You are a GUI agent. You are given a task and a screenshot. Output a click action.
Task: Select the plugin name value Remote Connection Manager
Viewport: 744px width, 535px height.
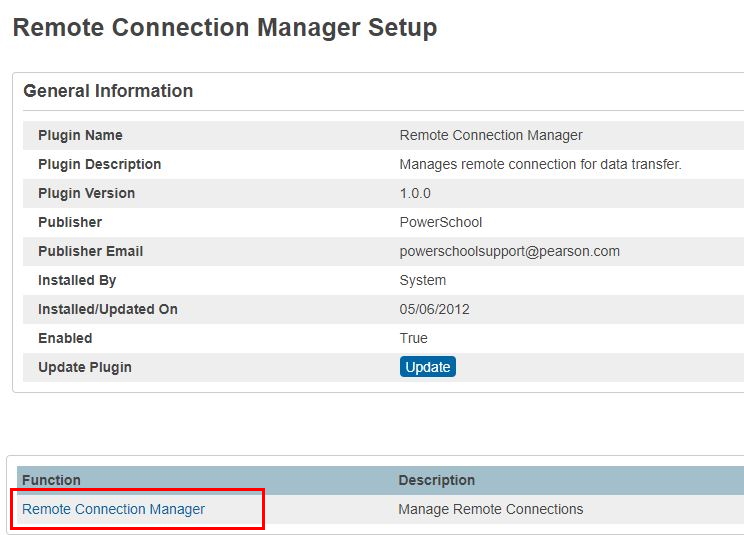point(491,135)
